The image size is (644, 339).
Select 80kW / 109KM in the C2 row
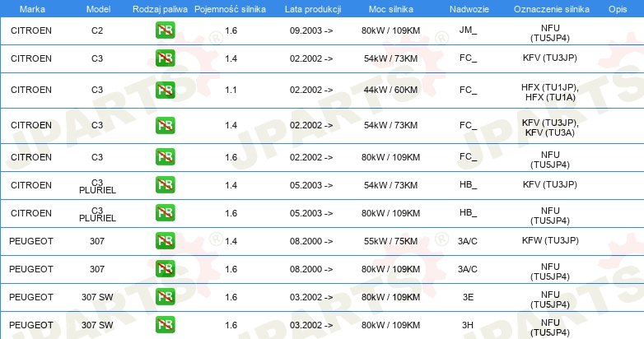[x=390, y=30]
